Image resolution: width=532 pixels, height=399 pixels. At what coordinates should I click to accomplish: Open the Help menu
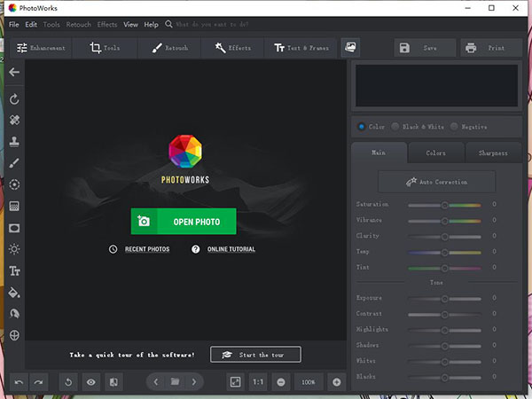click(x=151, y=25)
